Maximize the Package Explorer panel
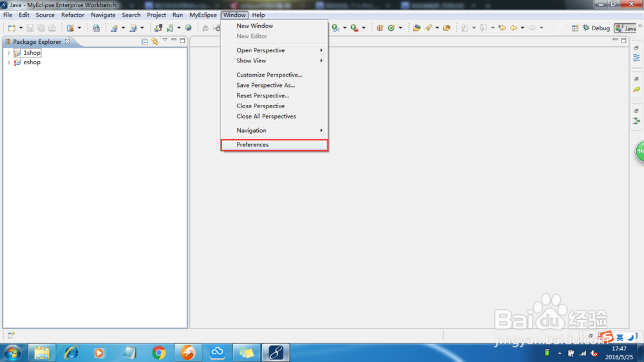Screen dimensions: 644x362 coord(182,41)
